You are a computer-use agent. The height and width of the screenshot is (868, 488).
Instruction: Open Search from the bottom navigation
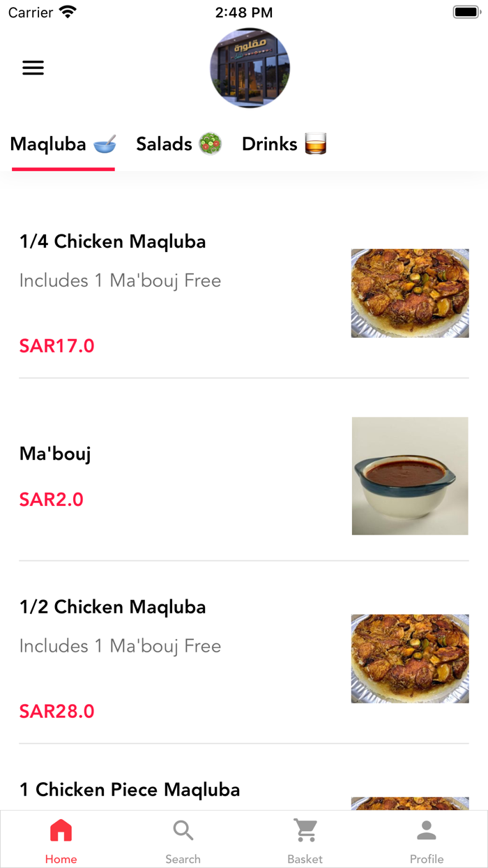183,830
